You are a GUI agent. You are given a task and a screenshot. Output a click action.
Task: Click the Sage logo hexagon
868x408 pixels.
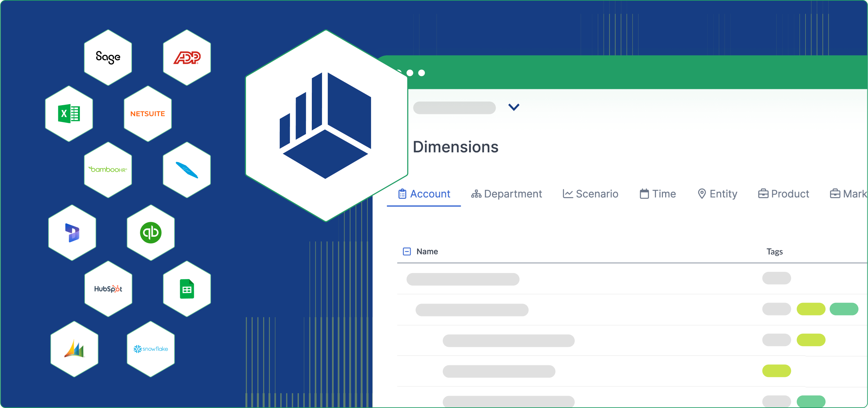point(108,57)
